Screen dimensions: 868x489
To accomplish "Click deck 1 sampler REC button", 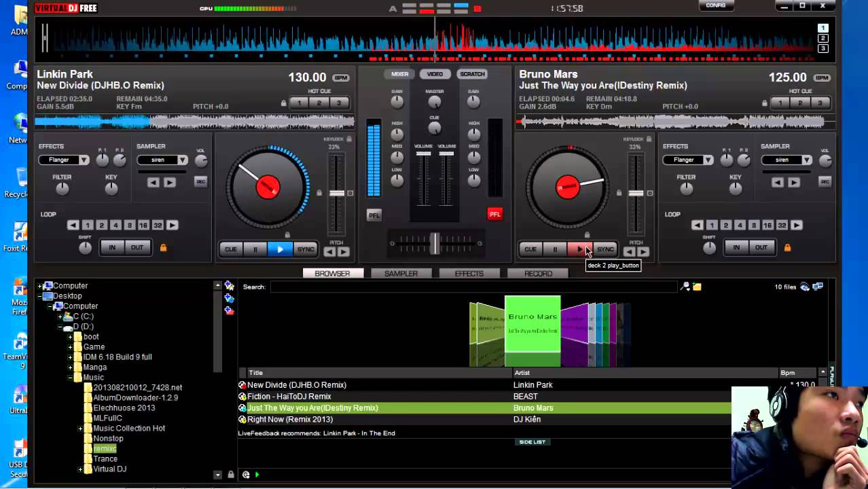I will (x=200, y=181).
